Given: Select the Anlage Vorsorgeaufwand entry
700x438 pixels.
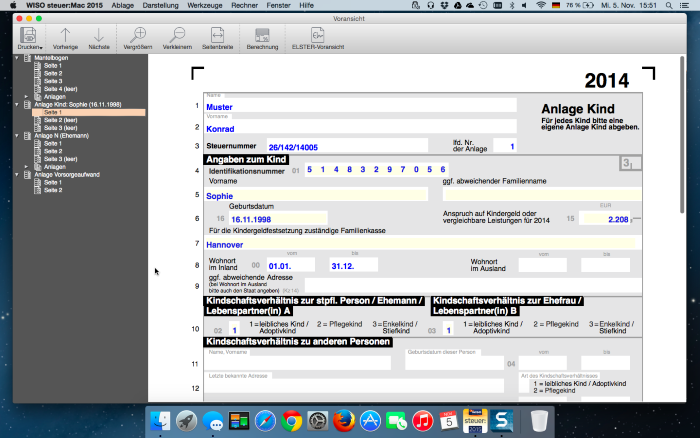Looking at the screenshot, I should point(67,175).
